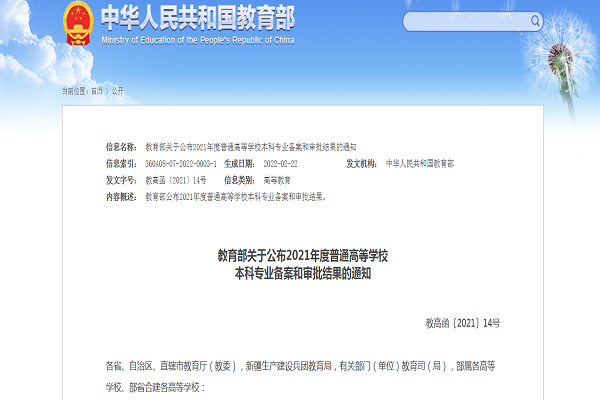Click the notice headline 教育部关于公布2021年度普通高等学校
Screen dimensions: 600x400
(x=303, y=256)
